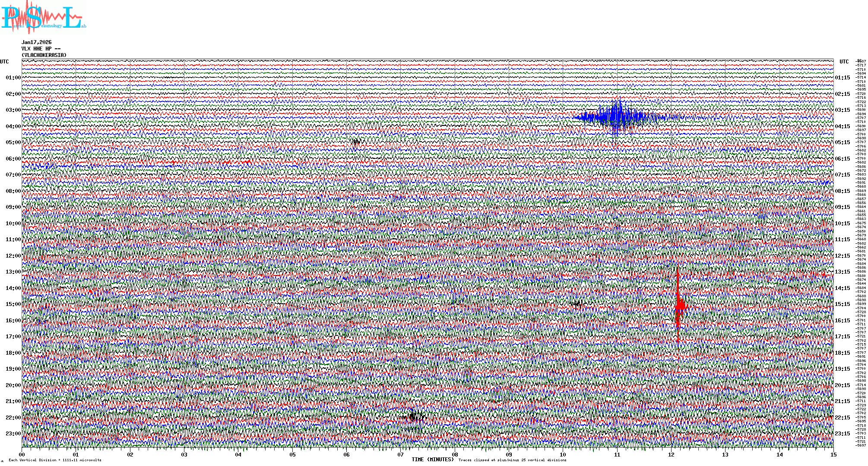Click the traces clipped footnote text
Screen dimensions: 868x466
coord(512,460)
